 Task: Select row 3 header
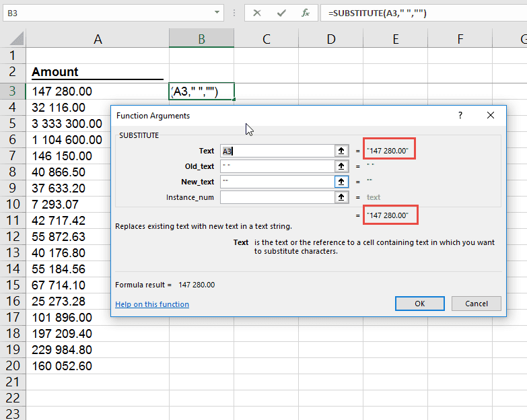tap(13, 91)
